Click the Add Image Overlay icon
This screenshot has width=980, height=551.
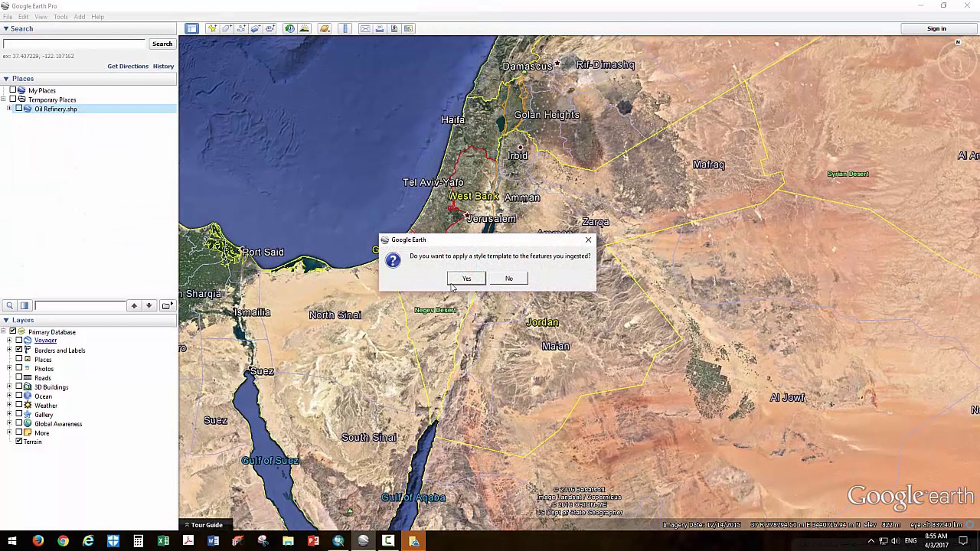click(256, 29)
